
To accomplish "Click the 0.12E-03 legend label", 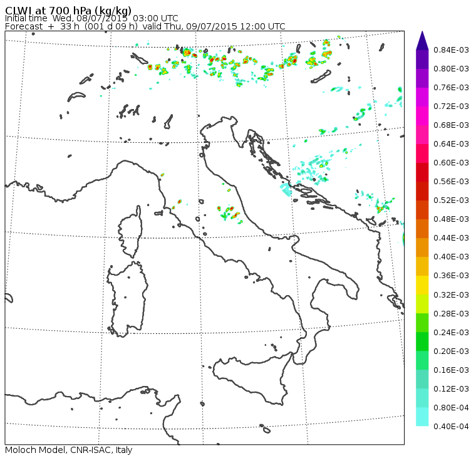I will pos(451,389).
